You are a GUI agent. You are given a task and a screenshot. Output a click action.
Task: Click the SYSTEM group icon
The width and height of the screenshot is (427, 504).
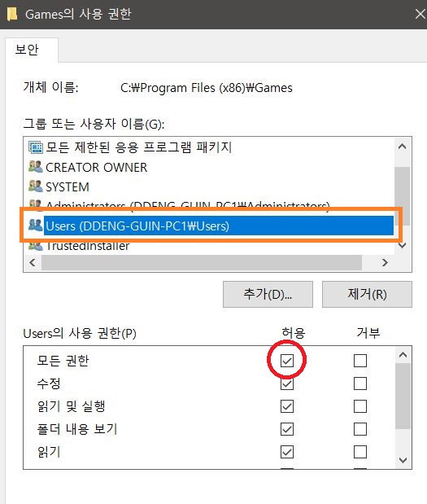click(x=35, y=186)
